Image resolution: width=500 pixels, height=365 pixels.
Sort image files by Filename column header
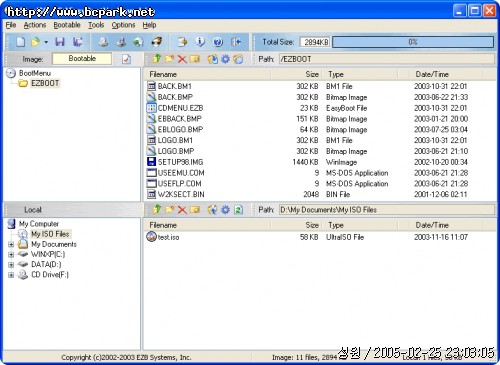207,74
